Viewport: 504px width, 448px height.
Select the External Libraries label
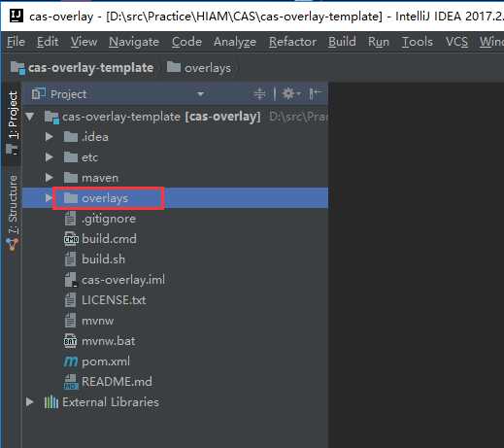111,401
